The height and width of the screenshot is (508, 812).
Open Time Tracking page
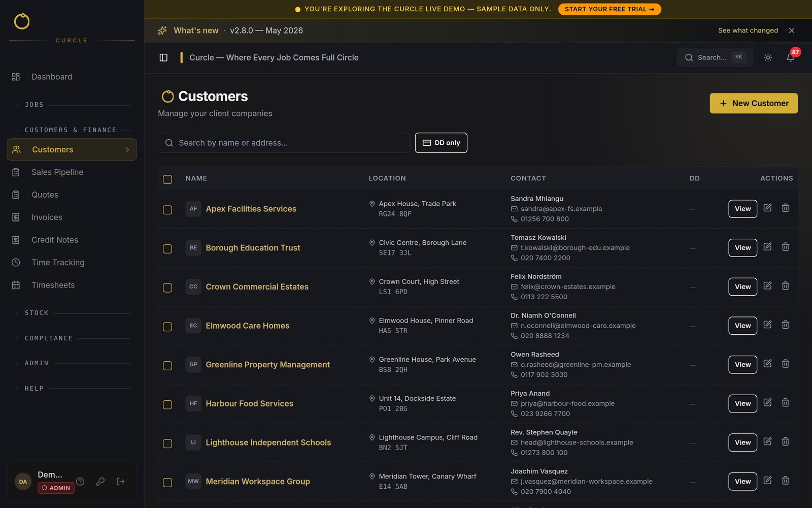click(72, 263)
